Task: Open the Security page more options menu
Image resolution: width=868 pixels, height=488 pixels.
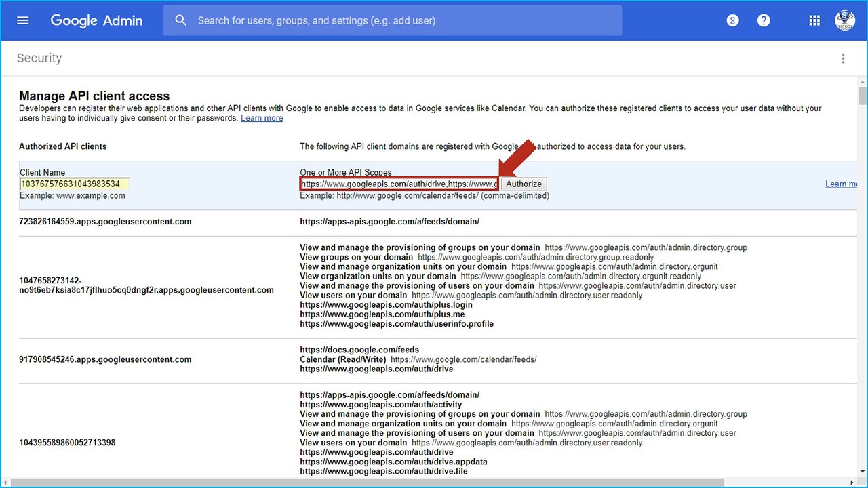Action: tap(843, 58)
